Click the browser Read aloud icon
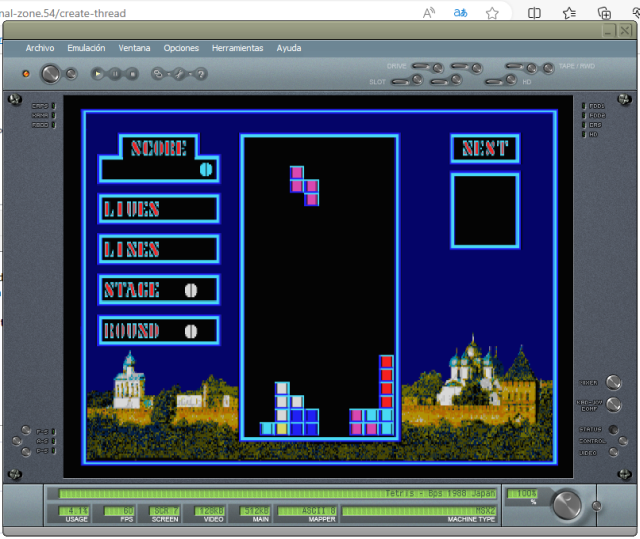 pos(429,13)
